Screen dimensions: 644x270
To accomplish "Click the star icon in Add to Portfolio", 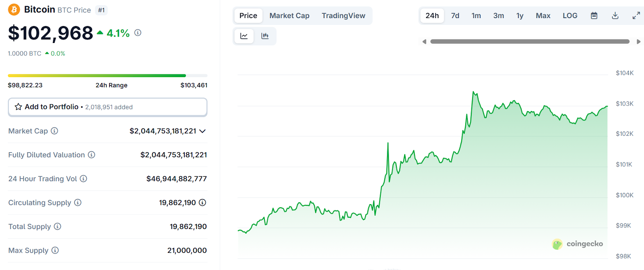I will 18,107.
